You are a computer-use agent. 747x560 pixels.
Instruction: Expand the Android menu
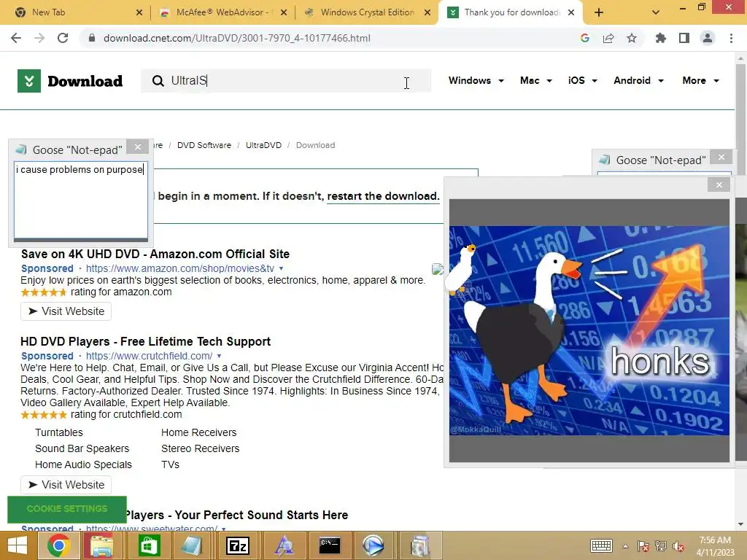638,80
